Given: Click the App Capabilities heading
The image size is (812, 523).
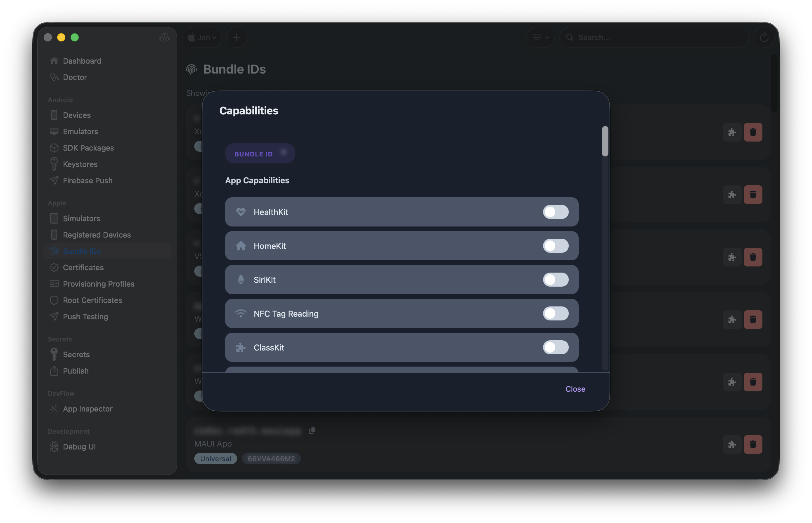Looking at the screenshot, I should (257, 180).
